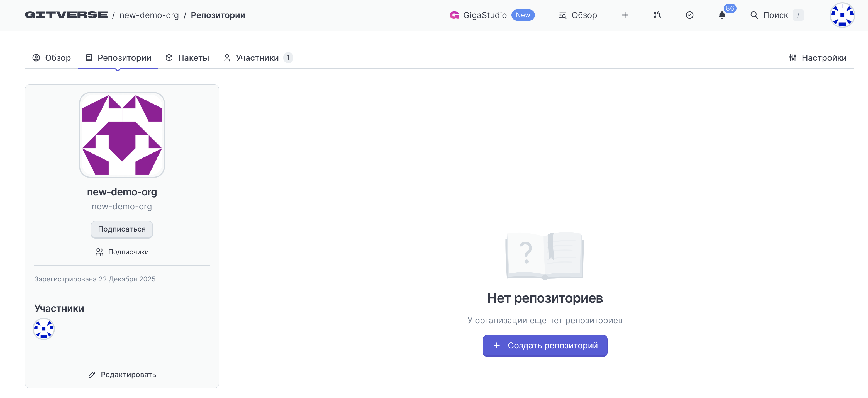868x398 pixels.
Task: Go to the Участники tab
Action: pos(257,58)
